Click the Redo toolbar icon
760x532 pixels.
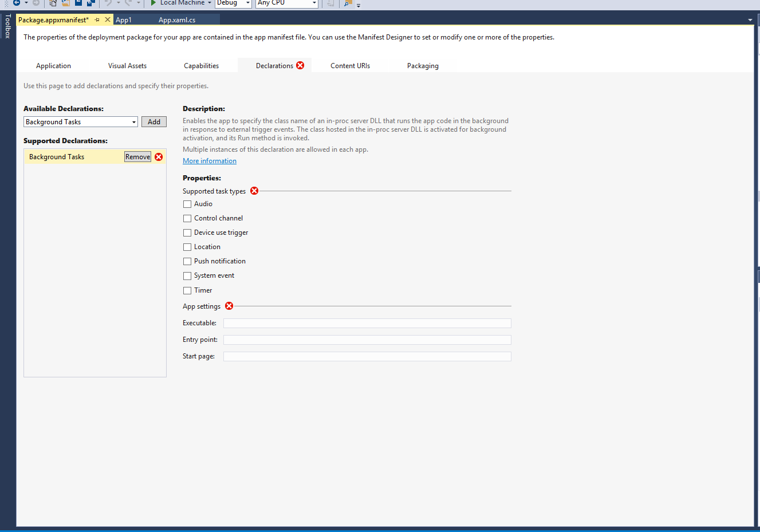(128, 3)
